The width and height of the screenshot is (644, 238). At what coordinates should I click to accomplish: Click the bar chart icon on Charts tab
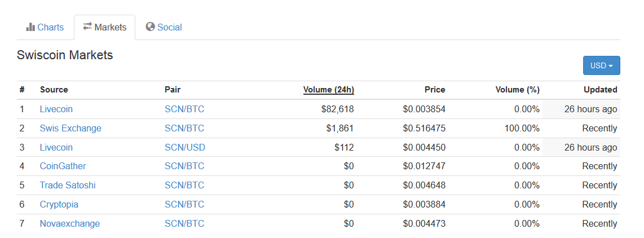(x=30, y=27)
